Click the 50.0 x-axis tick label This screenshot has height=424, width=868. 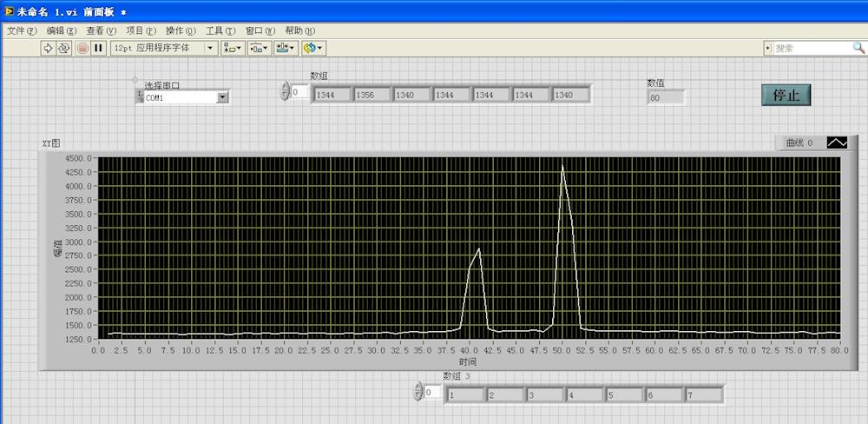coord(562,350)
